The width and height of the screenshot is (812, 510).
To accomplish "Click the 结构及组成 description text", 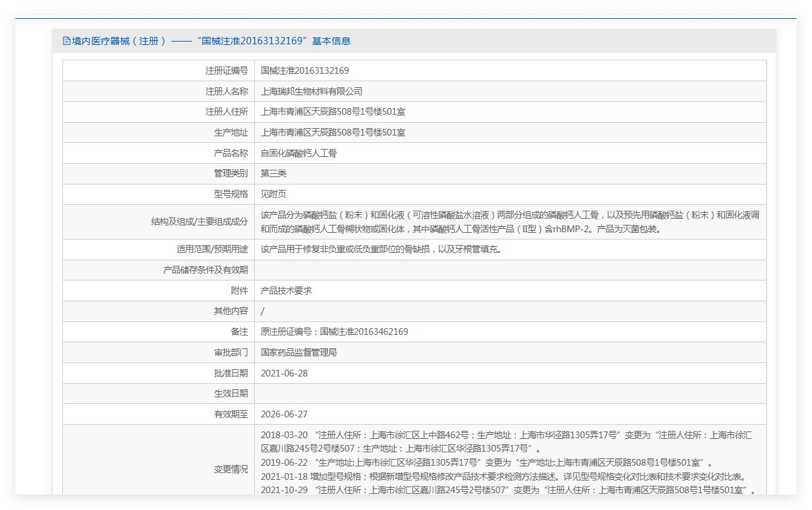I will [510, 222].
